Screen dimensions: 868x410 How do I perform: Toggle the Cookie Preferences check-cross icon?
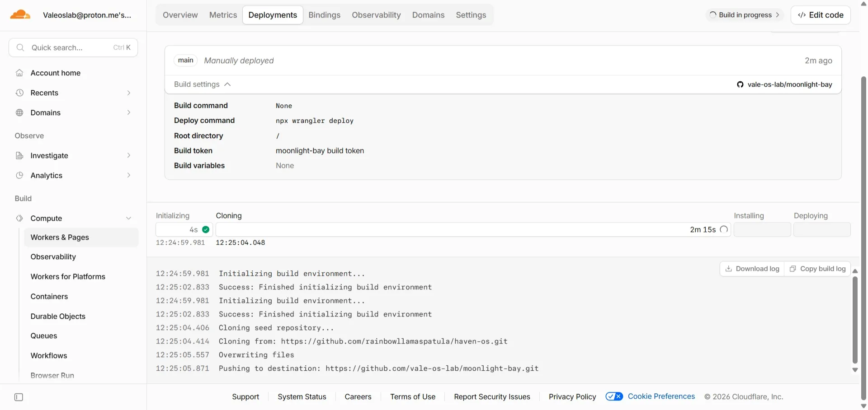coord(614,396)
